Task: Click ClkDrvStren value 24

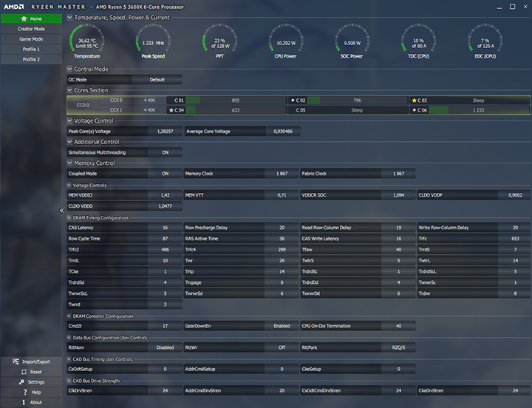Action: pyautogui.click(x=166, y=391)
